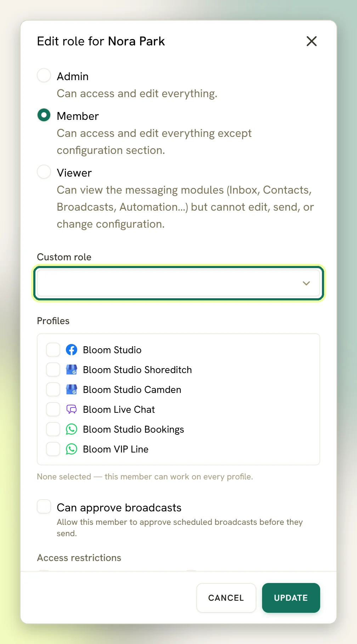
Task: Click the 'Bloom VIP Line' profile name
Action: [x=115, y=449]
